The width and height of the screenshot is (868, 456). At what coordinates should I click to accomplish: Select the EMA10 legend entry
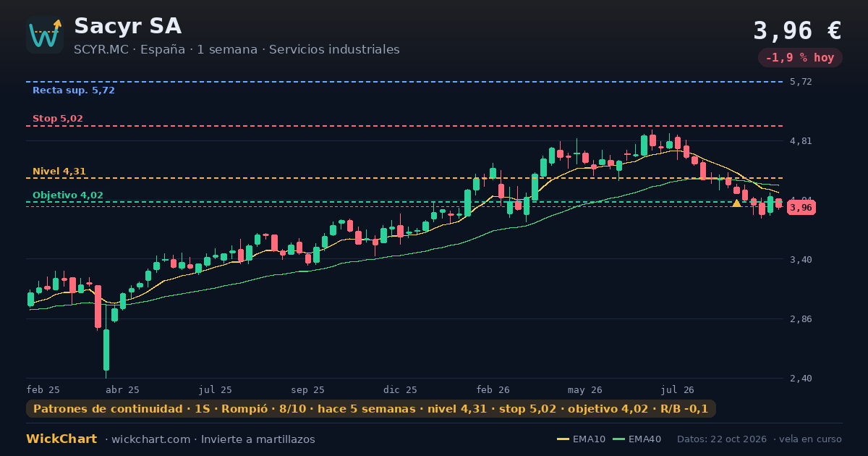coord(581,439)
